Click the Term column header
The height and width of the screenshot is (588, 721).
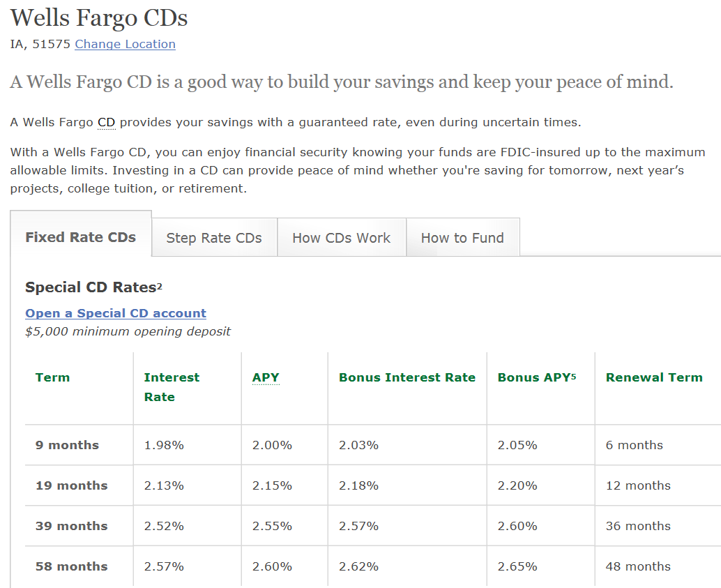tap(53, 378)
